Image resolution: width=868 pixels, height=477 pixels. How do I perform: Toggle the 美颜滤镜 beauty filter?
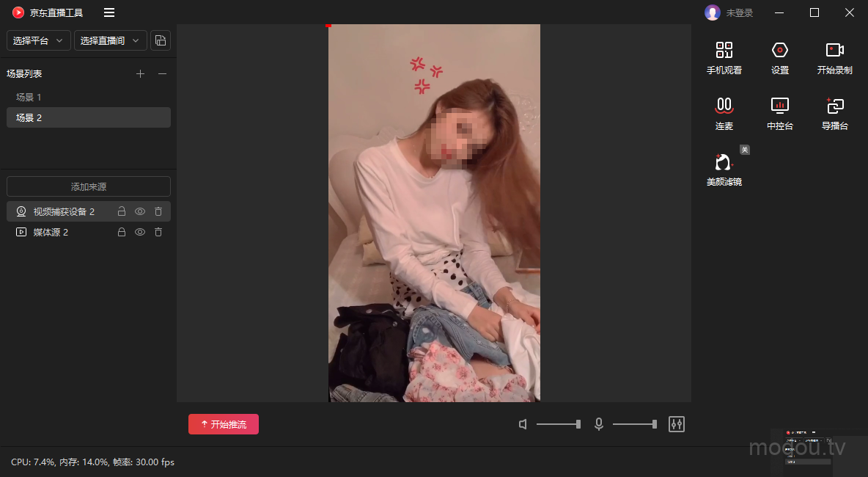724,162
